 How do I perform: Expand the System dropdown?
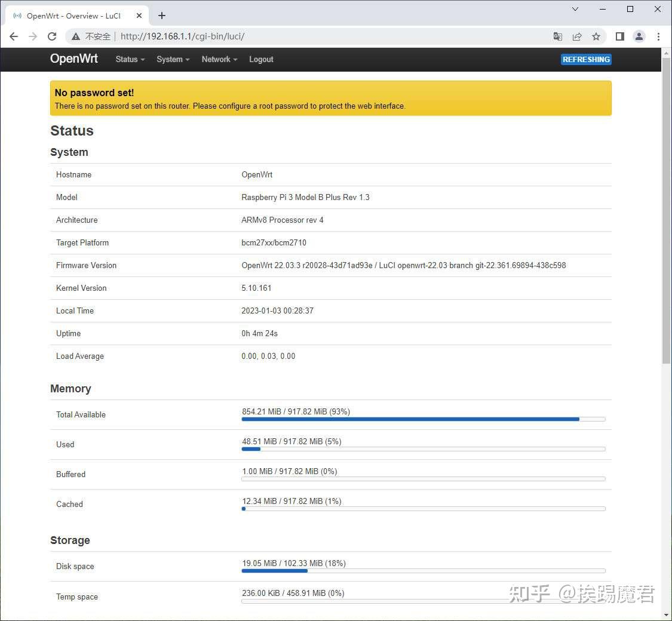click(173, 59)
